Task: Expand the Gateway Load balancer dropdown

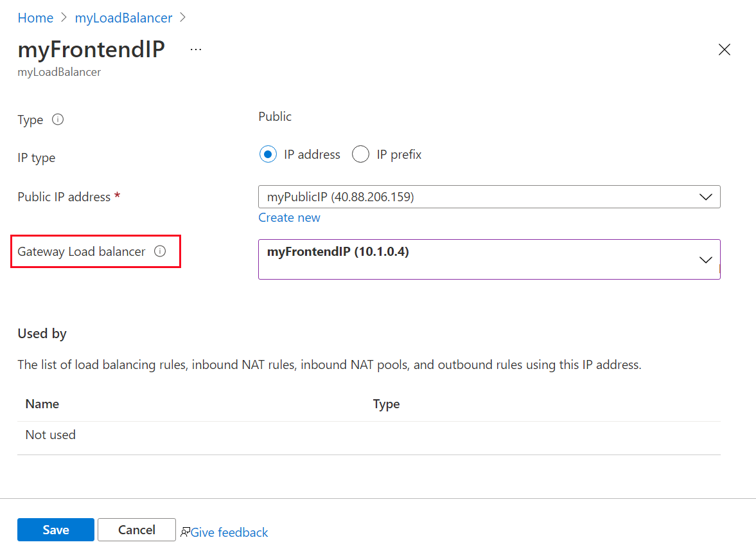Action: click(x=488, y=259)
